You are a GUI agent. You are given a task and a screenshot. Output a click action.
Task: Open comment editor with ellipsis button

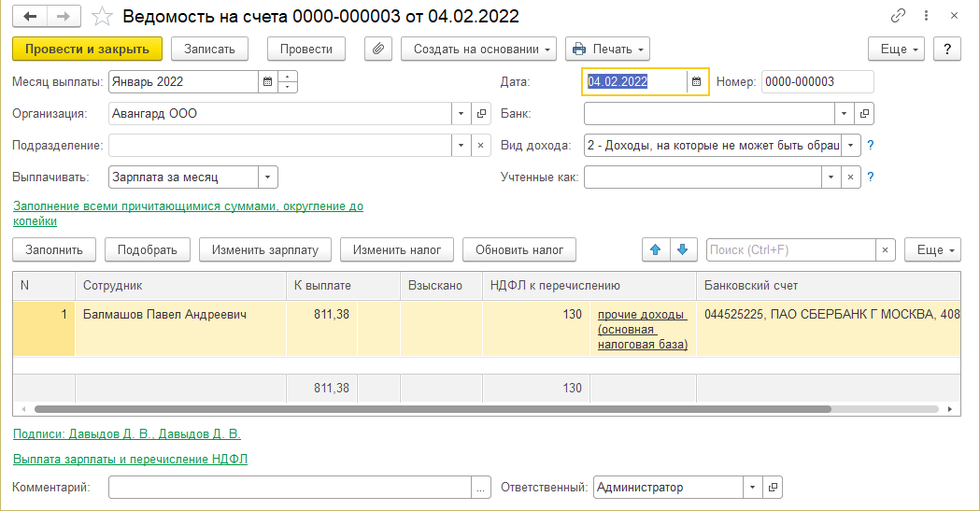[x=480, y=488]
